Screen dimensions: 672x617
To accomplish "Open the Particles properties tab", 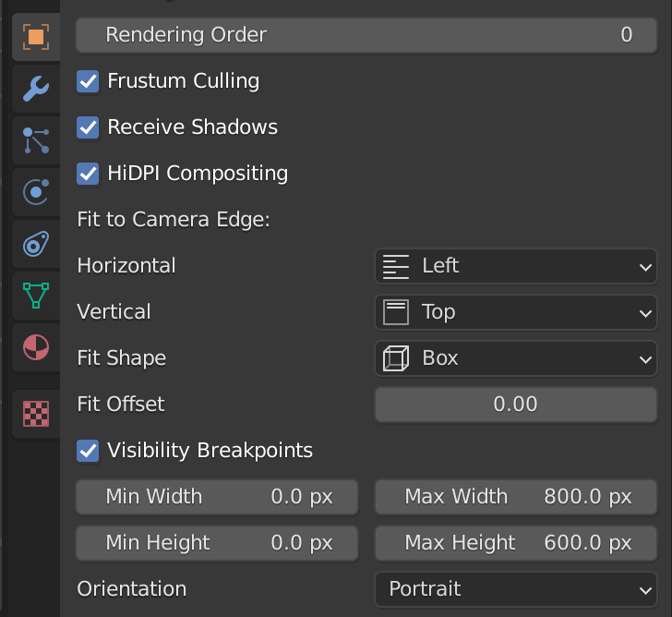I will pyautogui.click(x=36, y=140).
